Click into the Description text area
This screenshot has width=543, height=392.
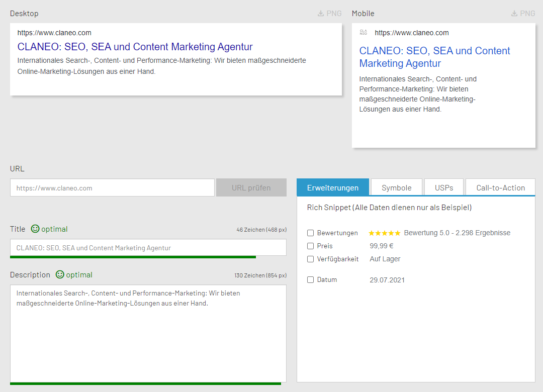click(x=148, y=334)
